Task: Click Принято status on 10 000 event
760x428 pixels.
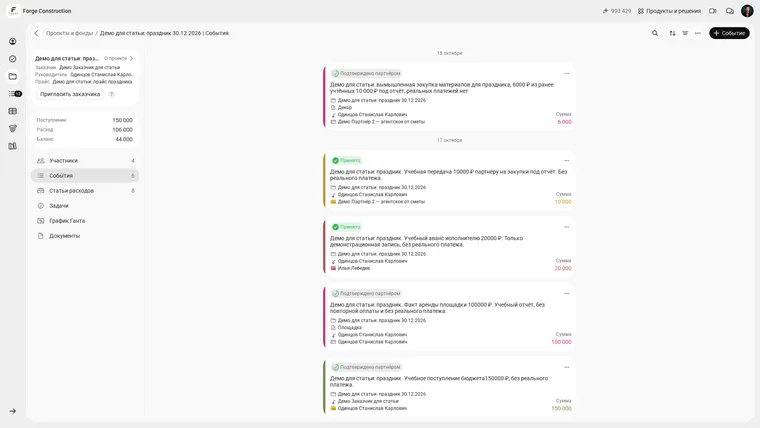Action: (x=346, y=160)
